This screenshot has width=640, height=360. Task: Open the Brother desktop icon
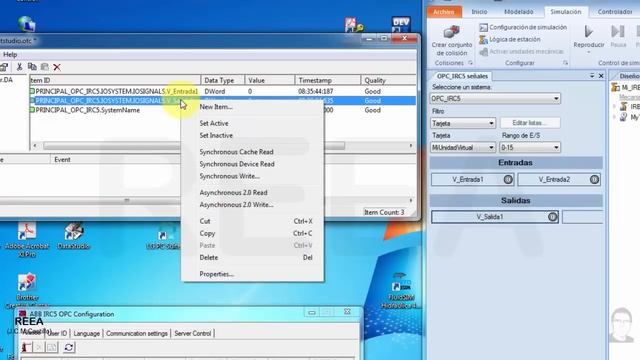tap(27, 290)
